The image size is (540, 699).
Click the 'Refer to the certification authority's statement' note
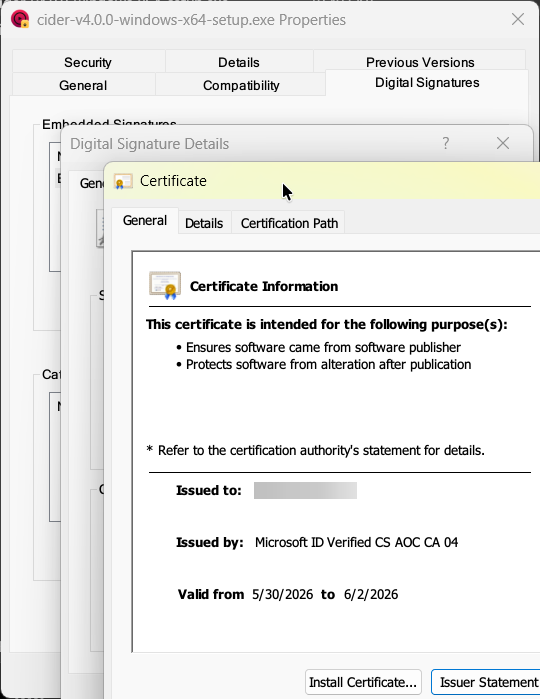click(x=316, y=450)
